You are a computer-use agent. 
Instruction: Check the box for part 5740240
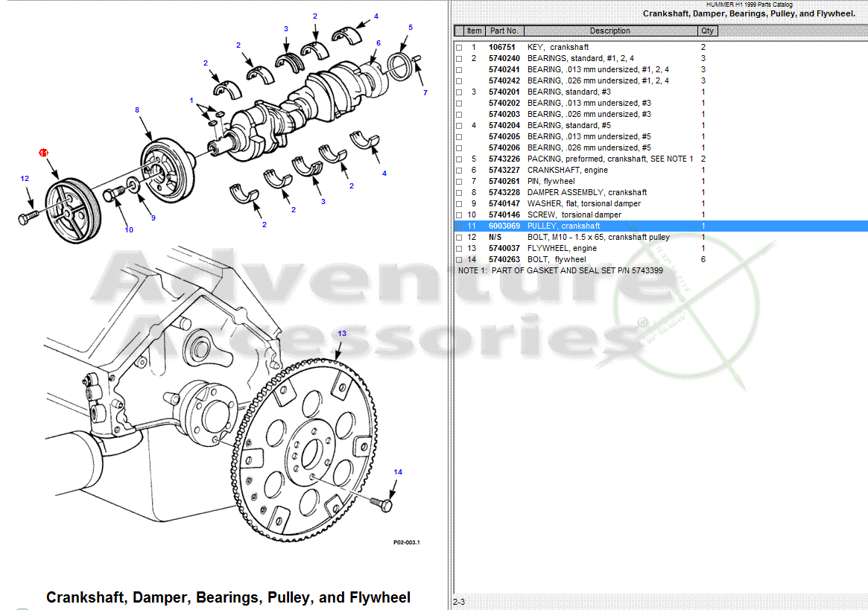459,59
